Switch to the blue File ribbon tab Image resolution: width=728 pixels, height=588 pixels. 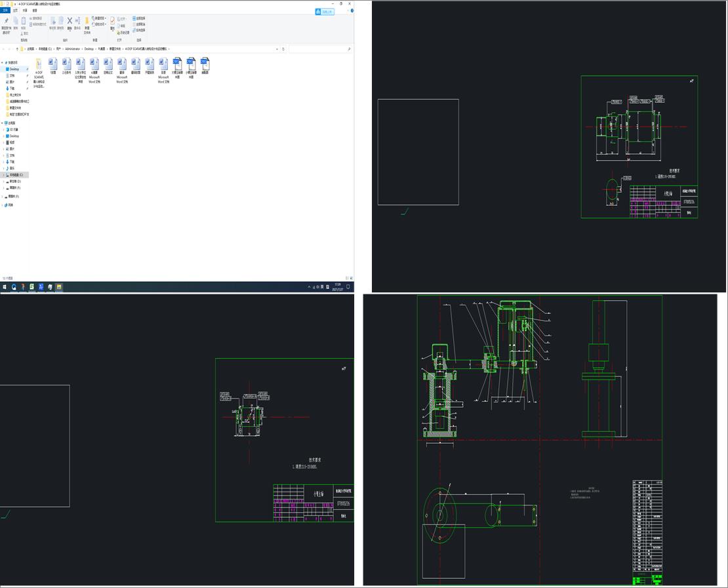coord(5,10)
